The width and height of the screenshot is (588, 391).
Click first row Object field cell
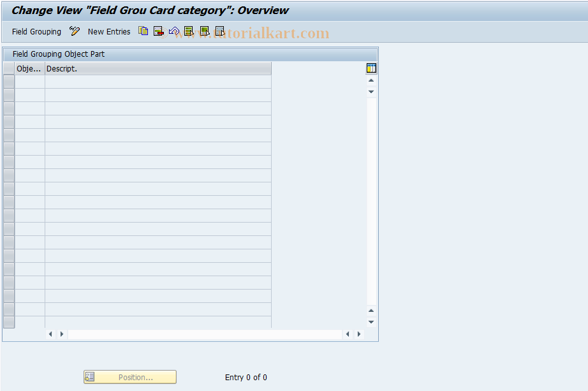tap(29, 82)
